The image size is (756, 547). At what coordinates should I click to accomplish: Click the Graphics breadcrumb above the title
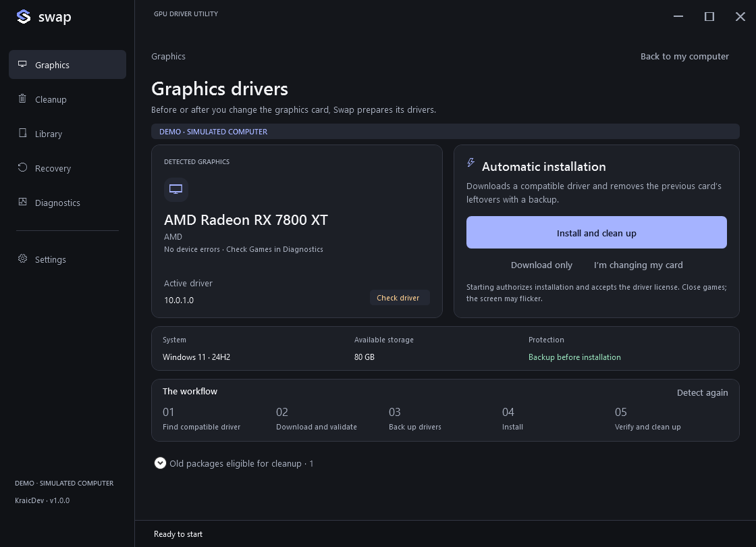(168, 57)
